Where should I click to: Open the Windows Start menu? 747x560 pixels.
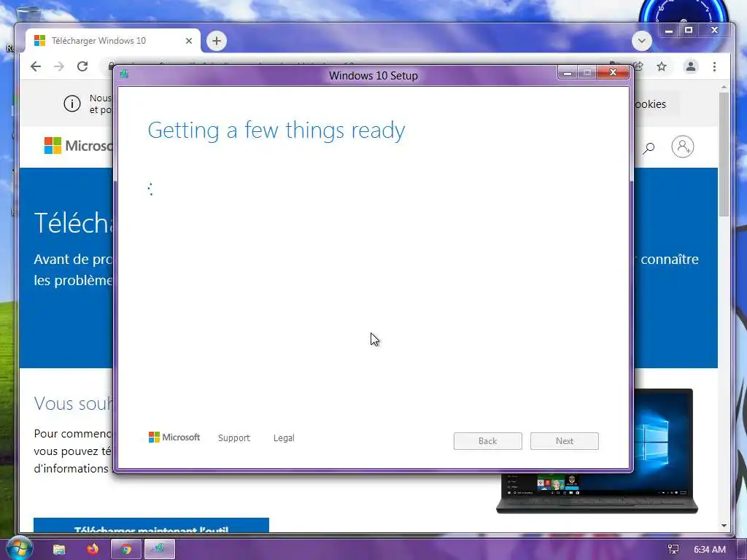[19, 548]
